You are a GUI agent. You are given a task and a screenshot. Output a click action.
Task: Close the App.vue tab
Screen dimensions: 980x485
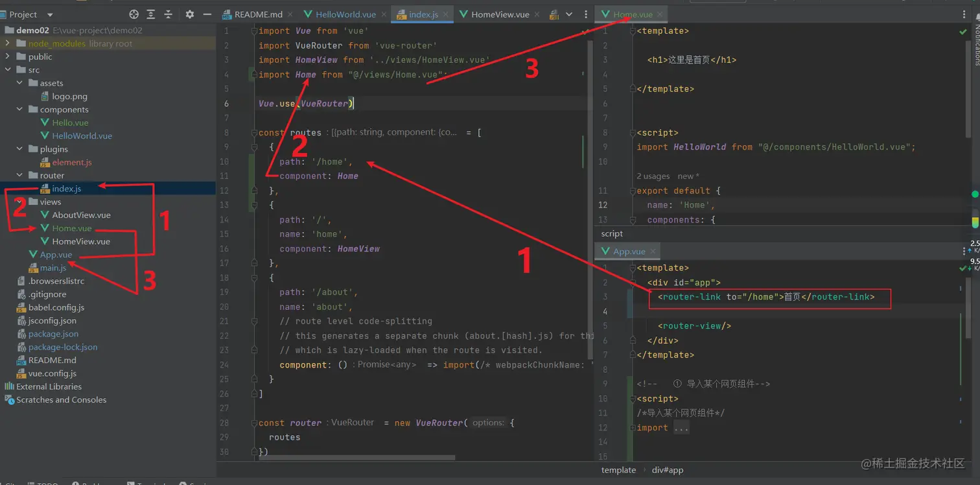point(653,251)
